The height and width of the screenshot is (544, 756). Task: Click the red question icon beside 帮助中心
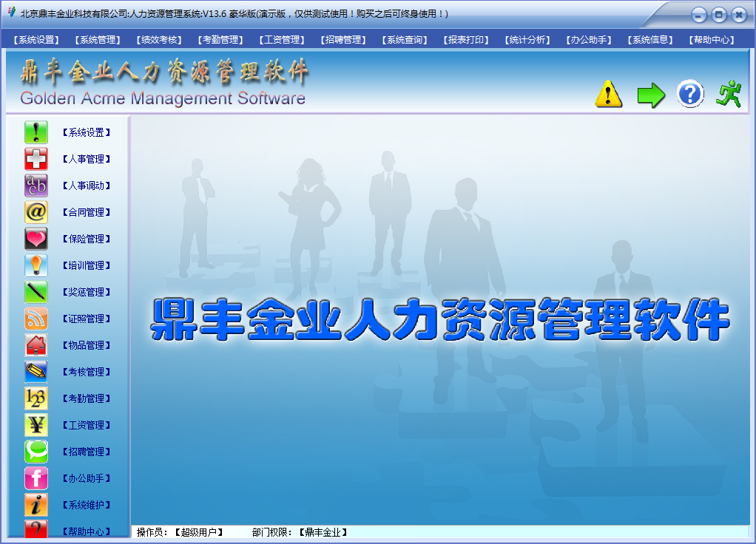tap(36, 528)
